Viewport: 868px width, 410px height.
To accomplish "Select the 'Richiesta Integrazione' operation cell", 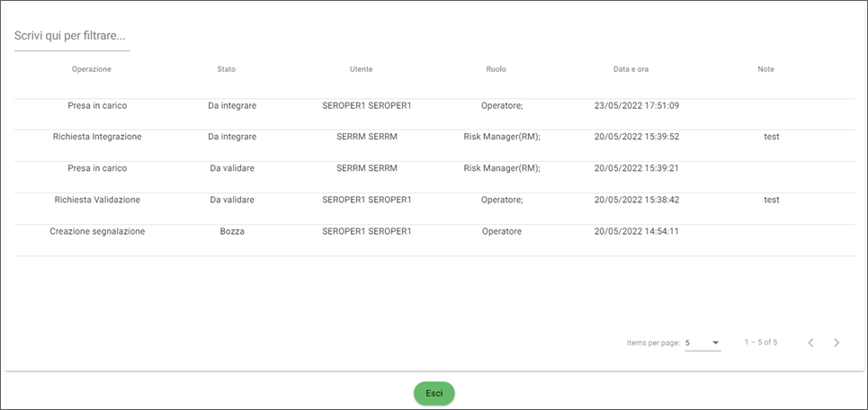I will coord(97,137).
